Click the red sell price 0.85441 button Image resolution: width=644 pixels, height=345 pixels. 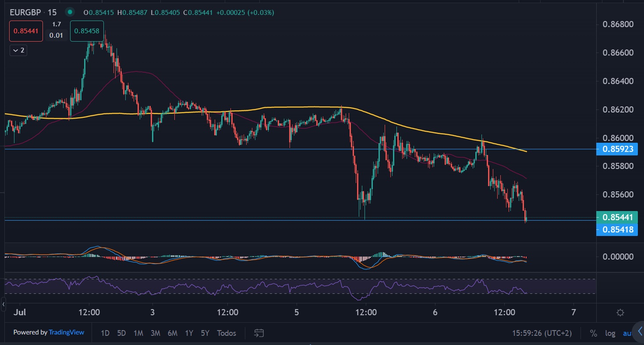click(x=26, y=31)
